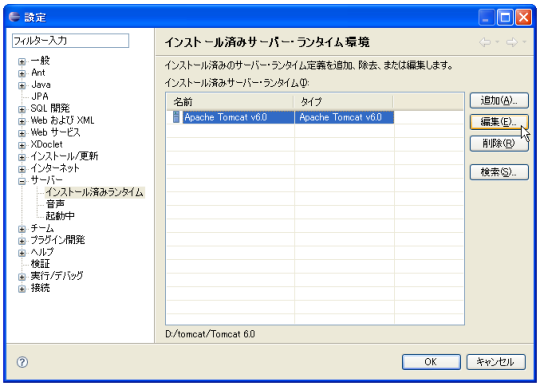This screenshot has width=540, height=386.
Task: Expand the 接続 tree node
Action: click(x=22, y=289)
